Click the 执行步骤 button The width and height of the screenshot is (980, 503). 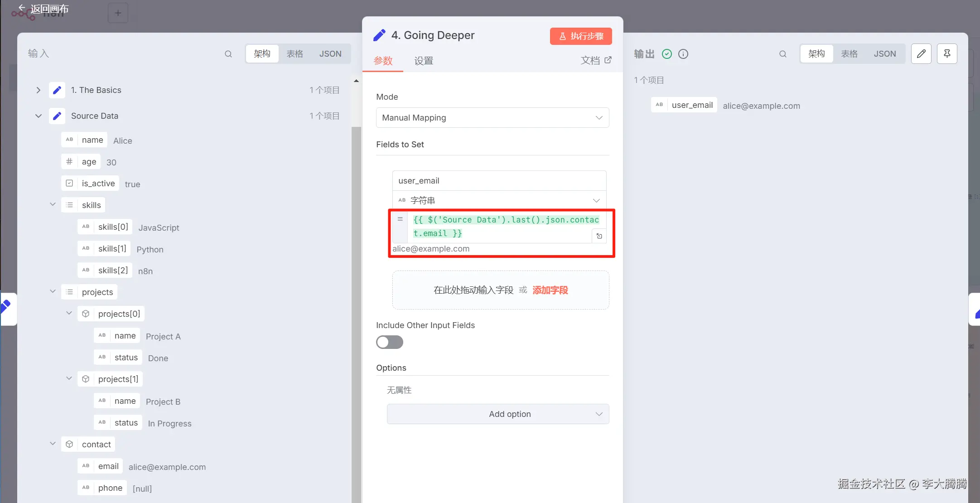[581, 36]
